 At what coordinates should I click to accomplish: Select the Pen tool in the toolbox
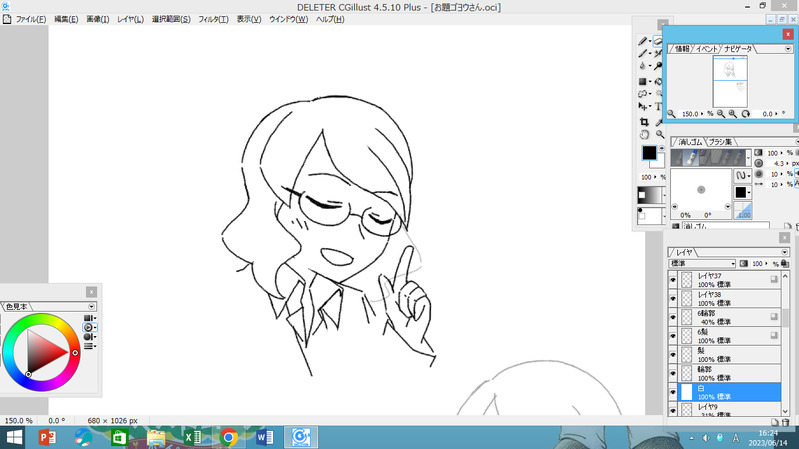point(643,41)
